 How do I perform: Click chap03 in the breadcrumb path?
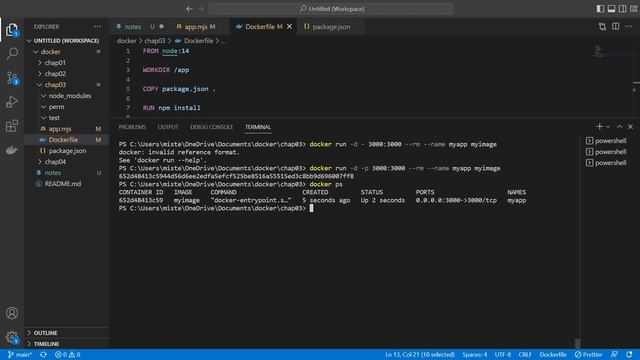155,41
